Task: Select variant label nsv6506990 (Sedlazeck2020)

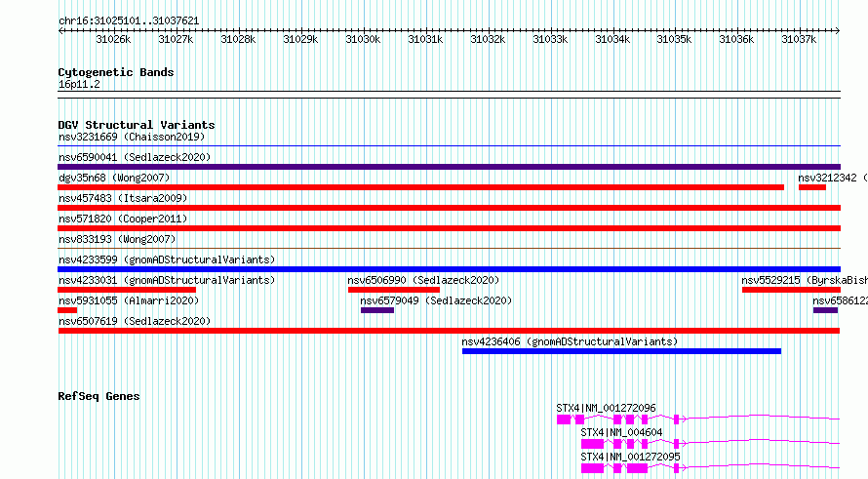Action: (423, 280)
